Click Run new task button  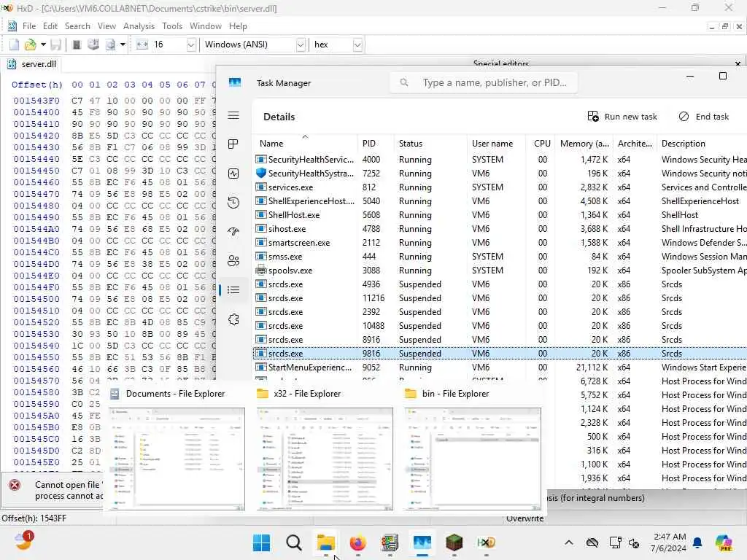tap(622, 117)
